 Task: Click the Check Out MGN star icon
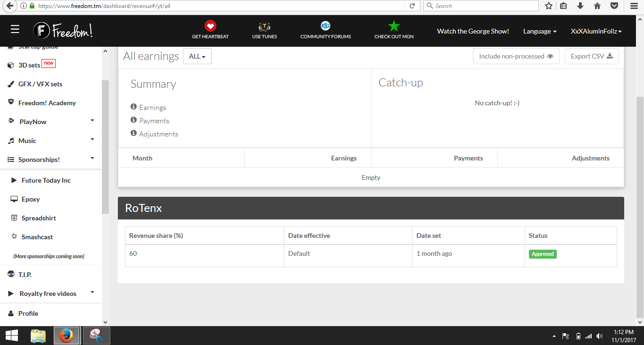(394, 26)
